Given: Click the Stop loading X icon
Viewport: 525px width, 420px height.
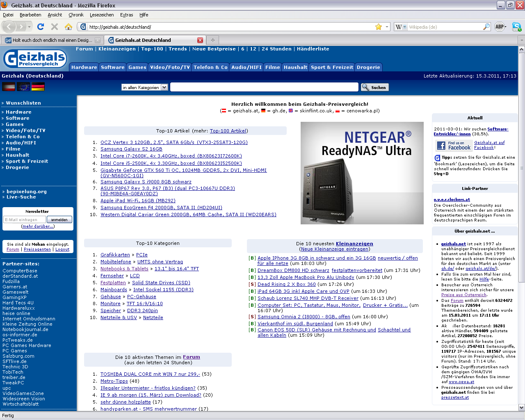Looking at the screenshot, I should [x=54, y=27].
